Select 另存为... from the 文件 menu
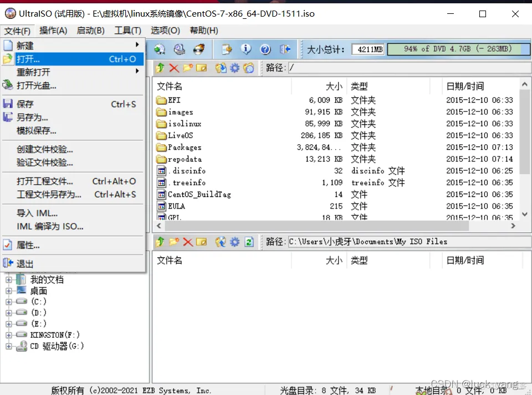This screenshot has height=395, width=532. click(x=32, y=118)
